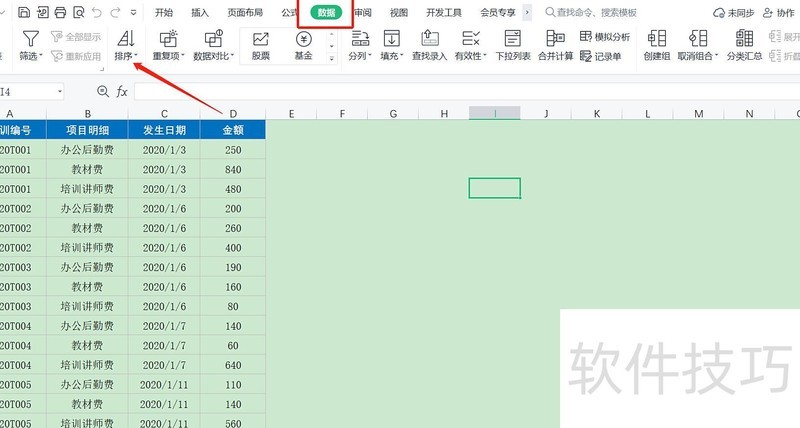This screenshot has height=428, width=800.
Task: Click the 填充 fill icon
Action: point(391,39)
